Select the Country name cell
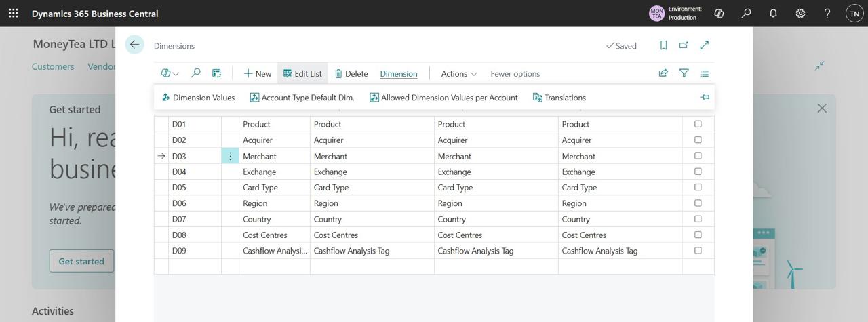This screenshot has width=868, height=322. point(275,219)
